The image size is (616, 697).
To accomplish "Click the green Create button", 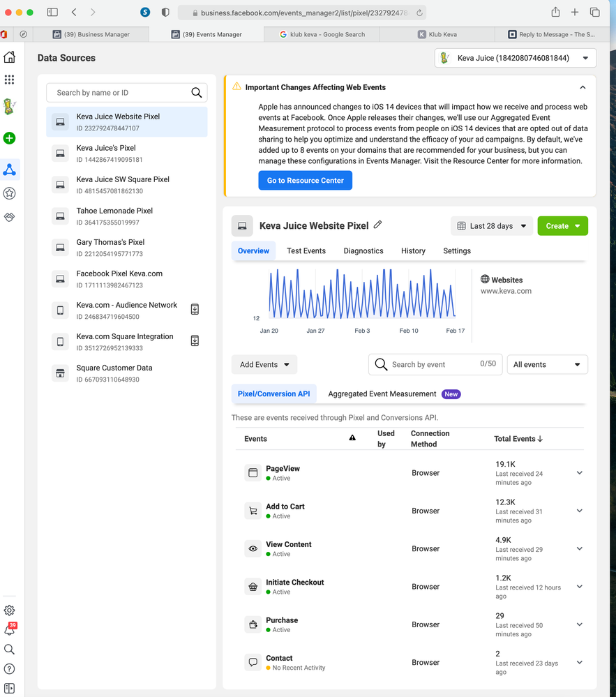I will pyautogui.click(x=562, y=226).
